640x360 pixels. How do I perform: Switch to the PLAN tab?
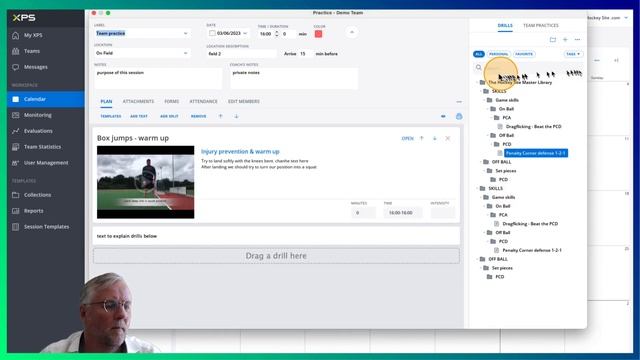click(x=106, y=101)
